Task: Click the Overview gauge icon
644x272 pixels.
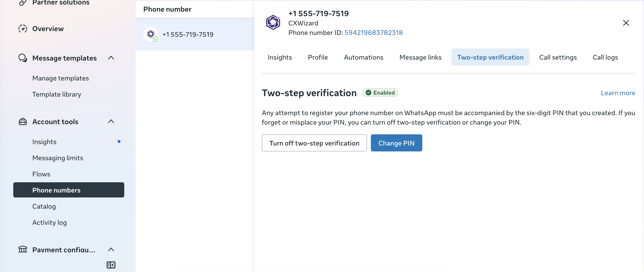Action: point(23,29)
